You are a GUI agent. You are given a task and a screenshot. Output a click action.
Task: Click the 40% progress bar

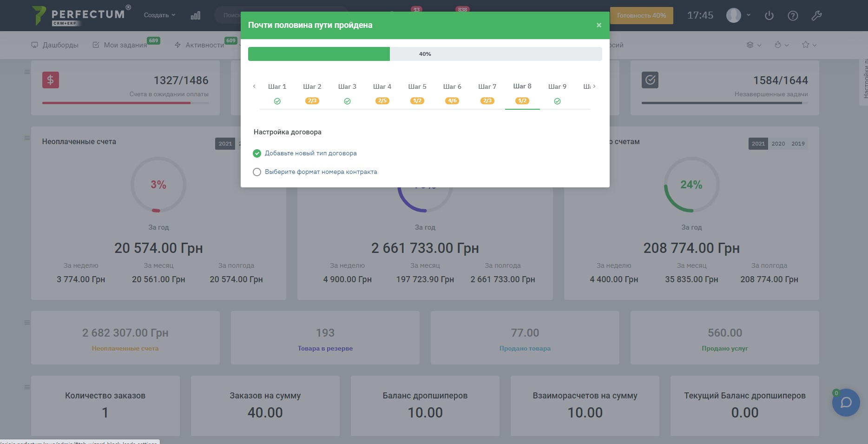(x=425, y=54)
